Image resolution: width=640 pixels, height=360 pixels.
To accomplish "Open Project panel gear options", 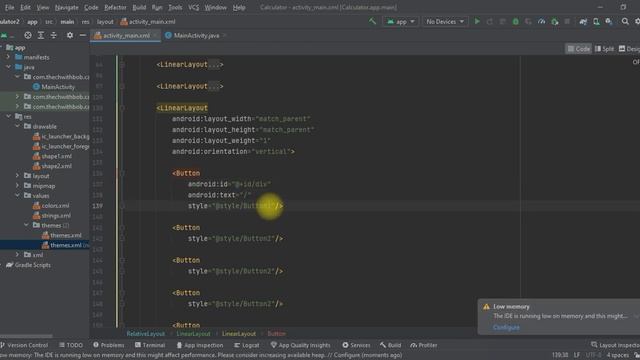I will [x=70, y=36].
